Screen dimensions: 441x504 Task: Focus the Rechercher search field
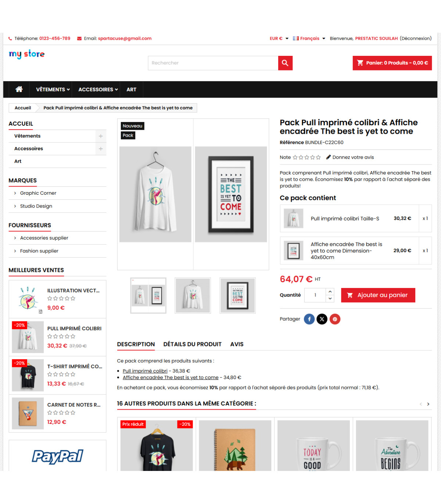[x=213, y=63]
